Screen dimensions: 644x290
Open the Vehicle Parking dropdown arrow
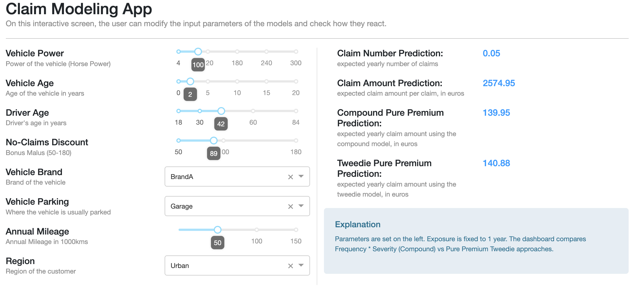click(301, 206)
